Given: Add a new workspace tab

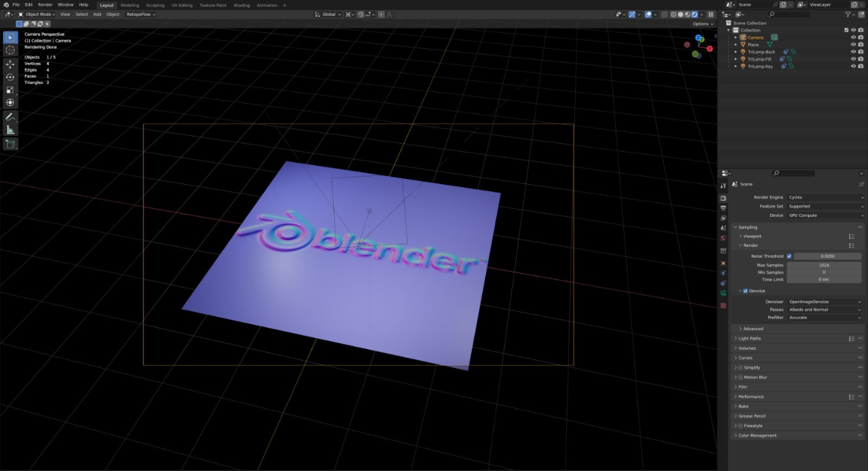Looking at the screenshot, I should (285, 5).
